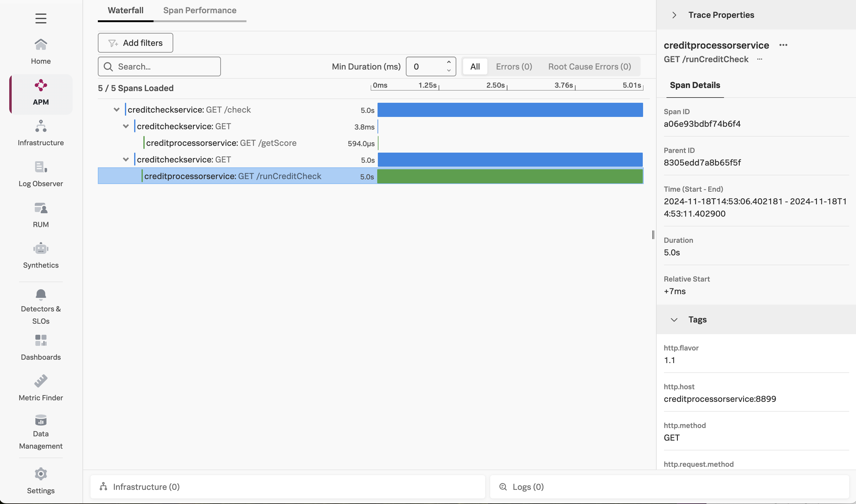
Task: Click the Add filters button
Action: pos(135,43)
